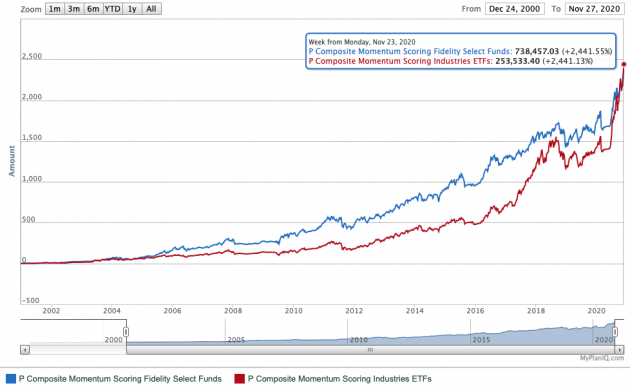Viewport: 630px width, 390px height.
Task: Grab the right navigator range handle
Action: [615, 332]
